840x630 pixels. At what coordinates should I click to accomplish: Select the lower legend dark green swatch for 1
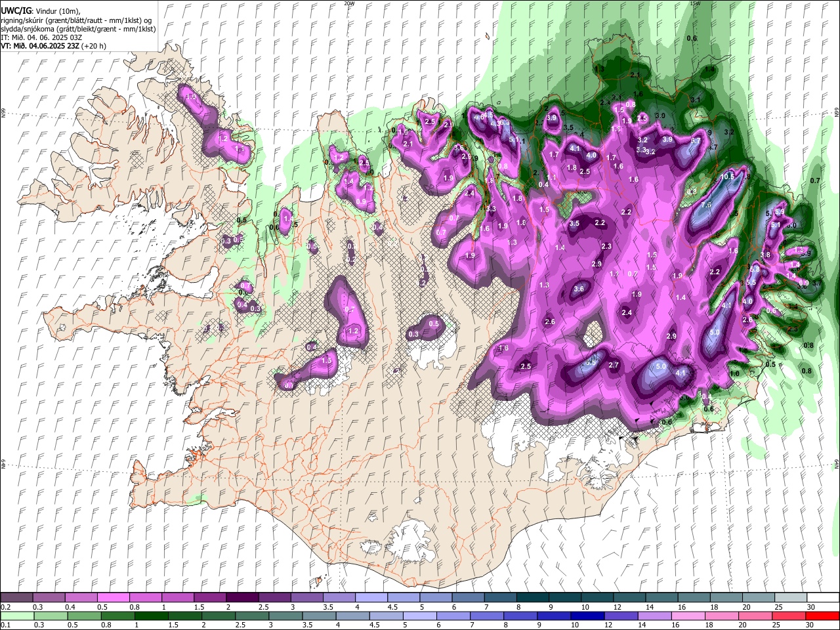pyautogui.click(x=150, y=616)
